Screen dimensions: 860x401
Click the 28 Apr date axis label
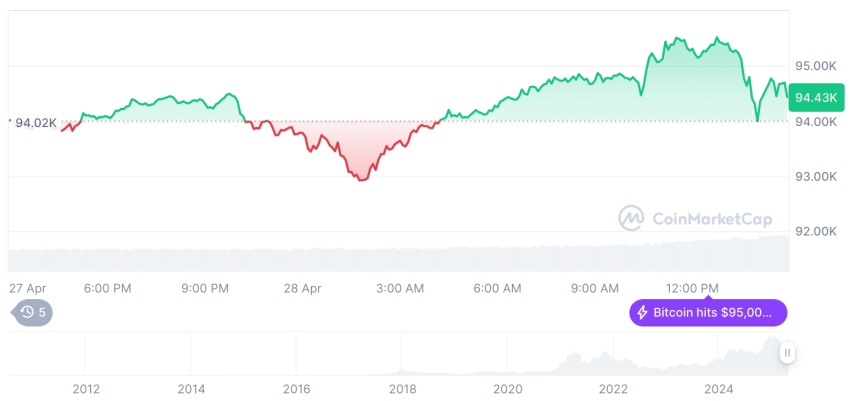click(304, 288)
